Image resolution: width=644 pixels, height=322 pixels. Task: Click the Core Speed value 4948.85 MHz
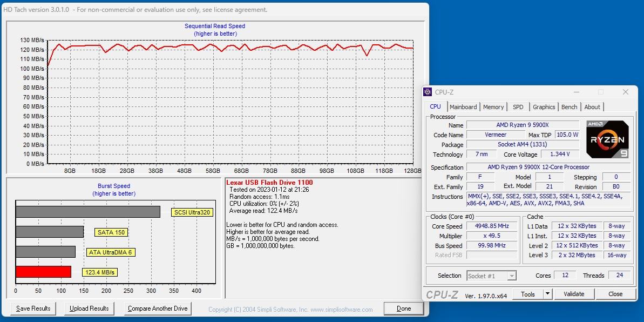[x=492, y=226]
